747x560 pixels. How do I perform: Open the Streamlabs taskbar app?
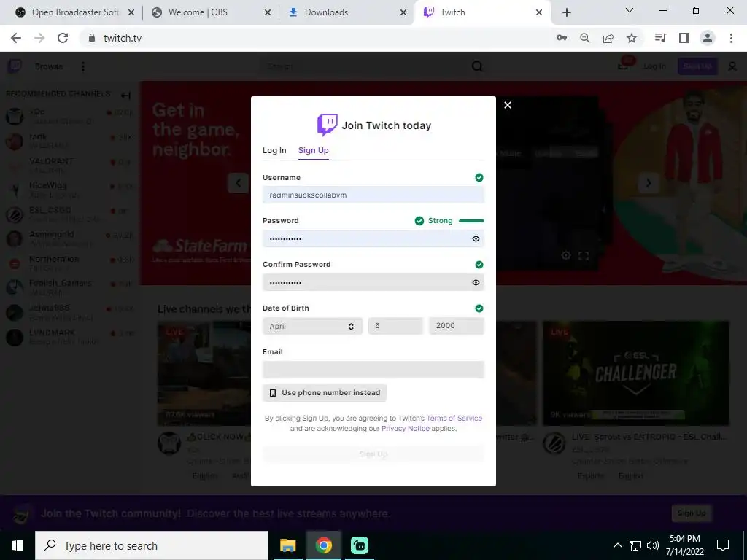[360, 545]
